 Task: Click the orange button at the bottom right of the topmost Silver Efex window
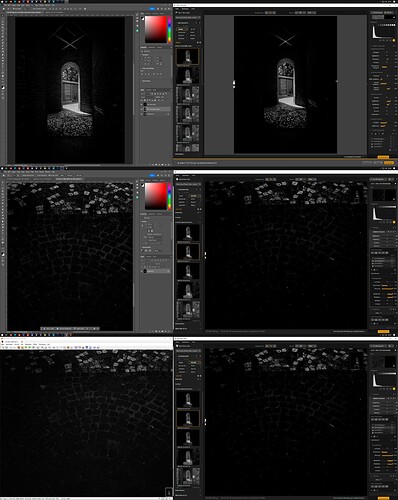[383, 157]
